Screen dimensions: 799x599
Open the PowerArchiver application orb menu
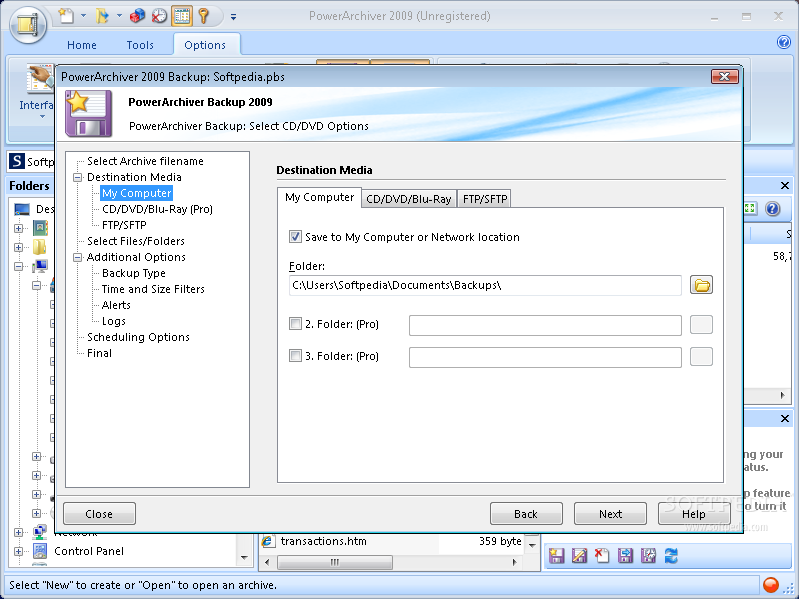click(x=28, y=24)
